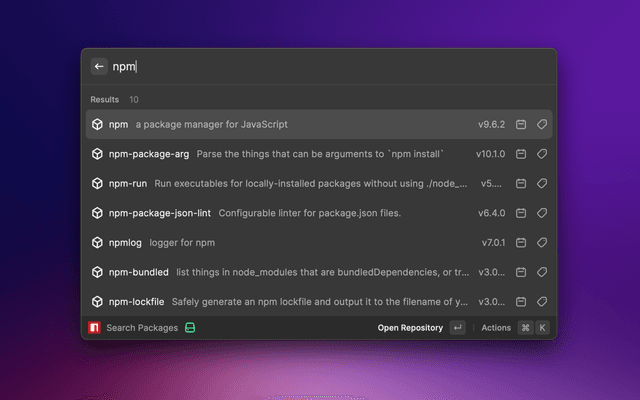Click the back arrow button
Screen dimensions: 640x400
99,66
